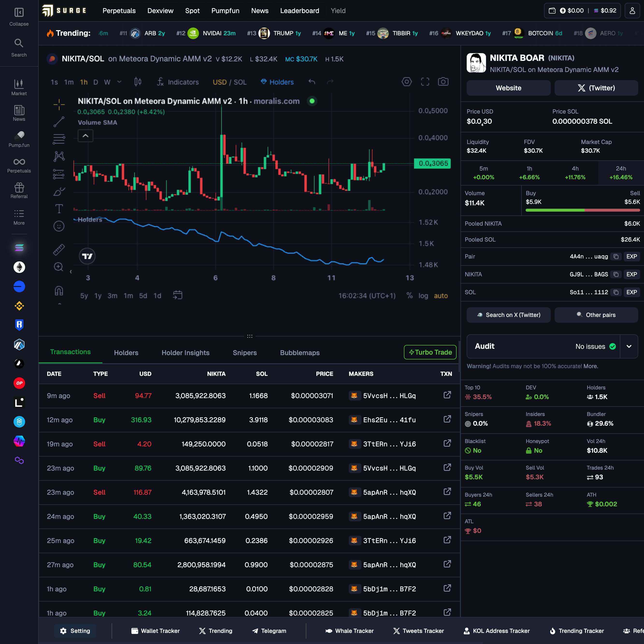
Task: Collapse the Volume SMA indicator pane
Action: click(x=85, y=136)
